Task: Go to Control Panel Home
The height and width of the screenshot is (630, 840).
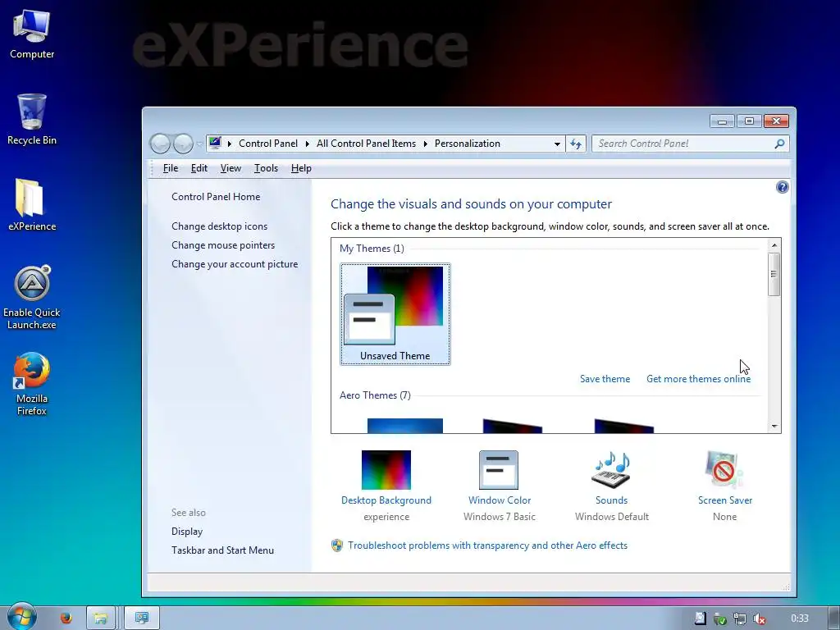Action: (x=216, y=197)
